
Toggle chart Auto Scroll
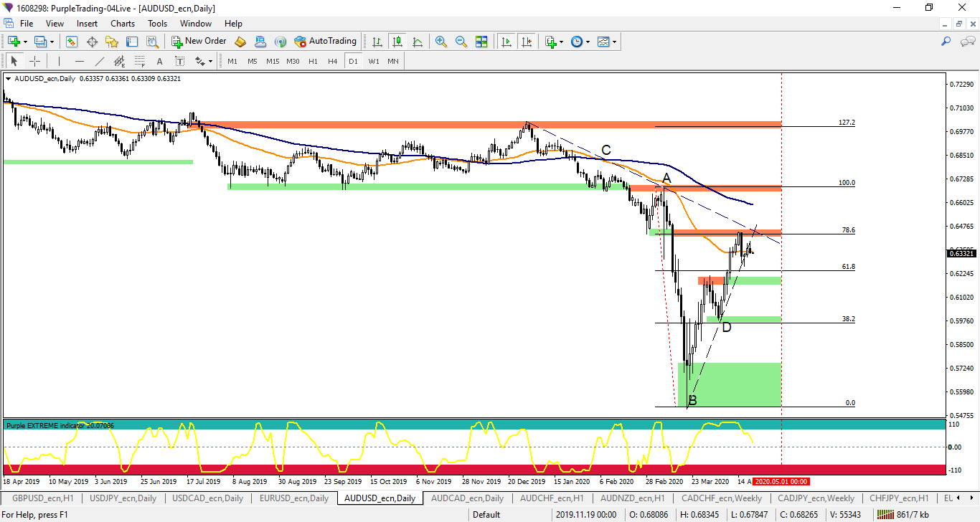[x=507, y=42]
